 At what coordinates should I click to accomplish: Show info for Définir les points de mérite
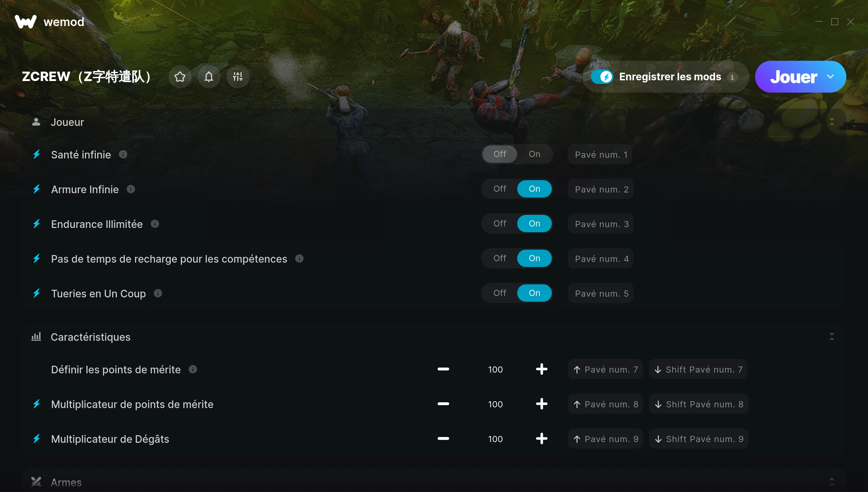(193, 369)
